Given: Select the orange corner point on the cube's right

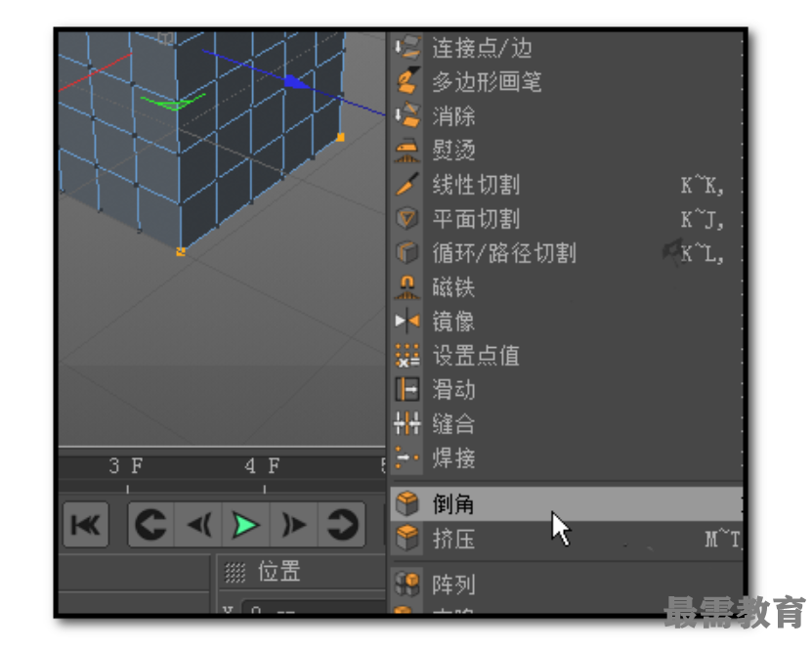Looking at the screenshot, I should pos(341,137).
